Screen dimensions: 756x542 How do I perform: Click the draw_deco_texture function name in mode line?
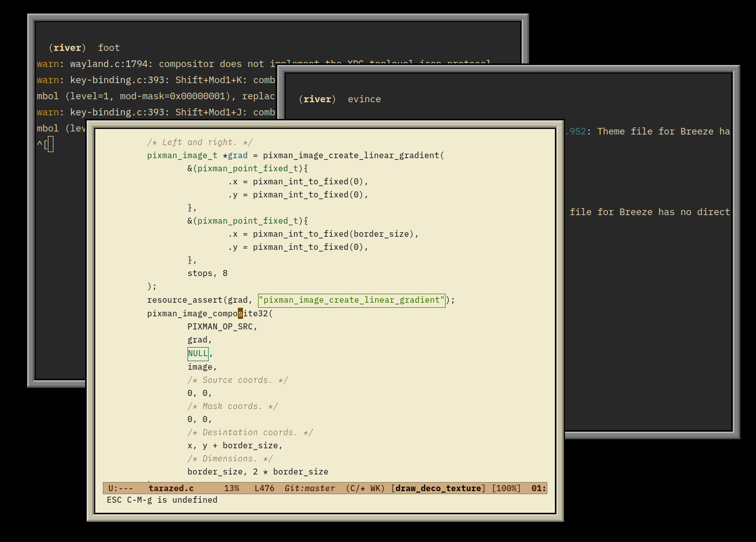[438, 488]
